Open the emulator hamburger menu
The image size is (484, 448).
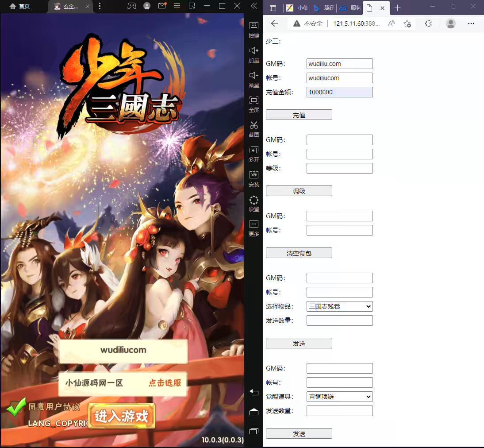click(177, 6)
